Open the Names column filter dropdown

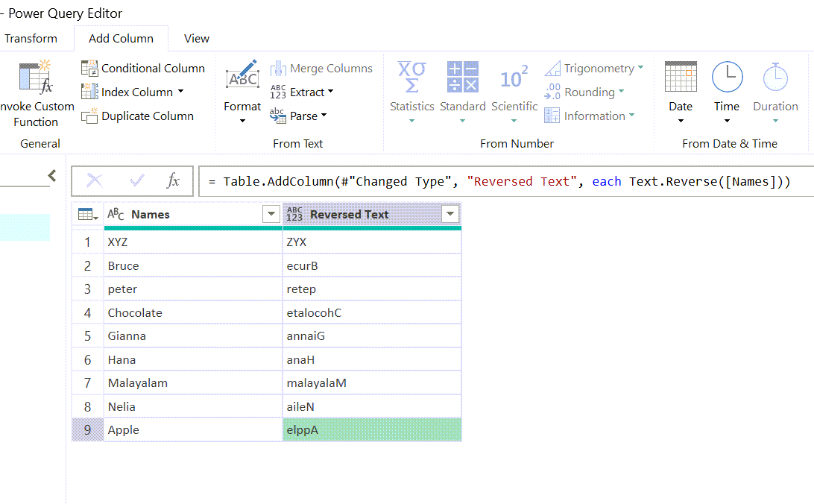pyautogui.click(x=271, y=214)
